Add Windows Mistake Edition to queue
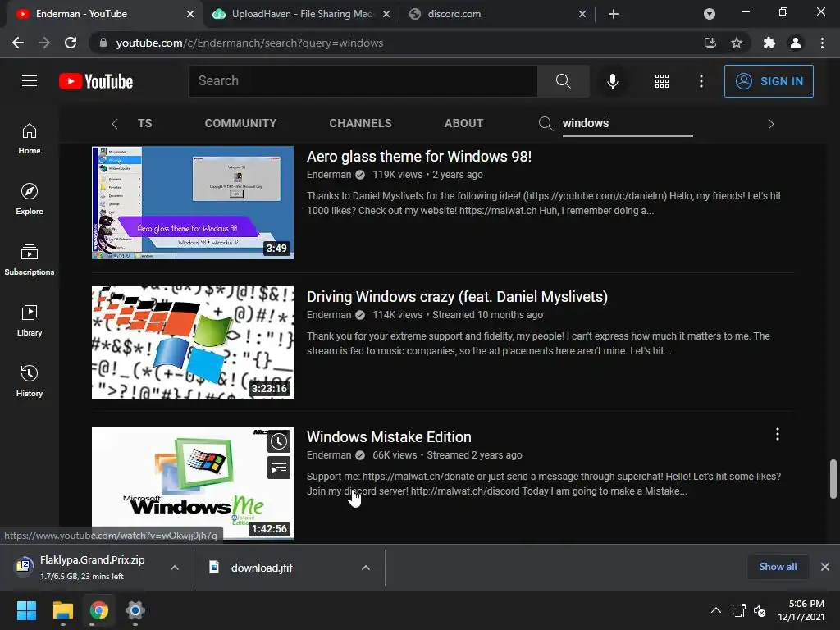 [x=279, y=468]
